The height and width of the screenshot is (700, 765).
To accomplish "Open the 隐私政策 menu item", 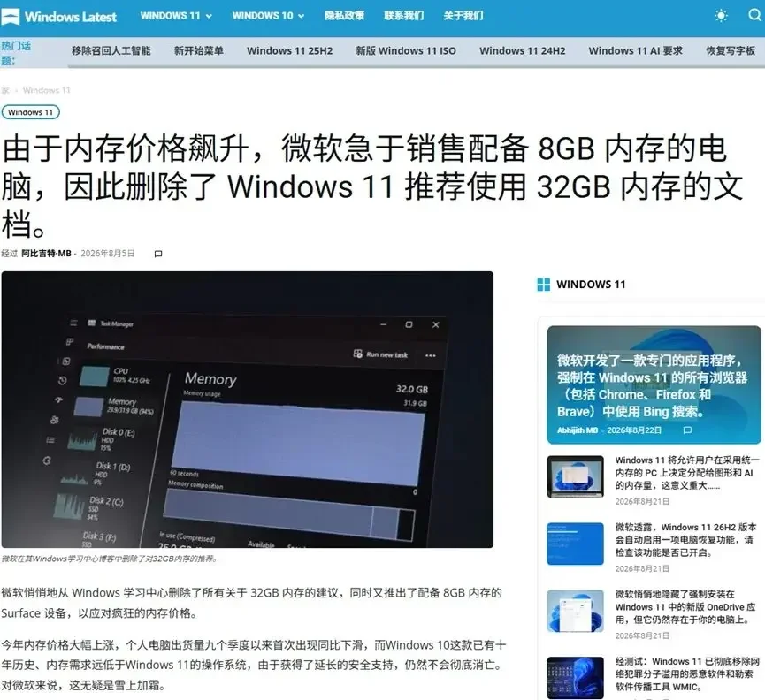I will click(x=344, y=16).
